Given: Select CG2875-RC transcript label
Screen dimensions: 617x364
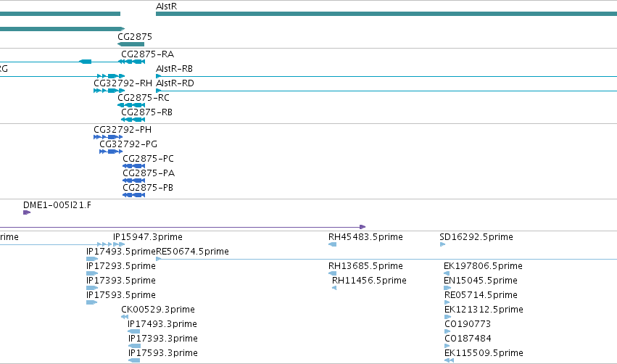Looking at the screenshot, I should click(x=144, y=98).
